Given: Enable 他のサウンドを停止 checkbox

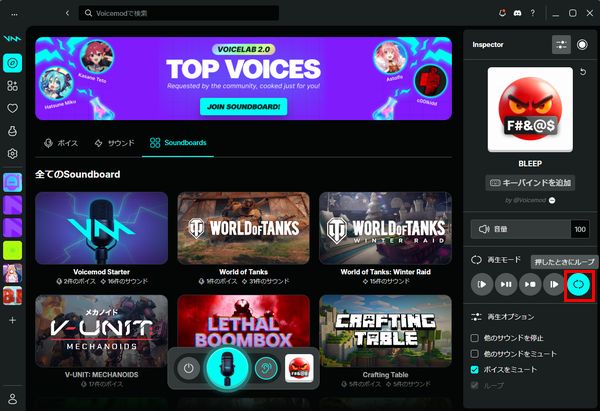Looking at the screenshot, I should pyautogui.click(x=474, y=338).
